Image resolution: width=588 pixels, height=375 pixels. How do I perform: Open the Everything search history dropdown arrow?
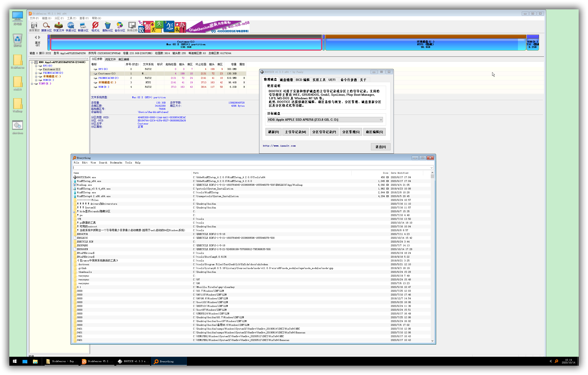tap(431, 168)
